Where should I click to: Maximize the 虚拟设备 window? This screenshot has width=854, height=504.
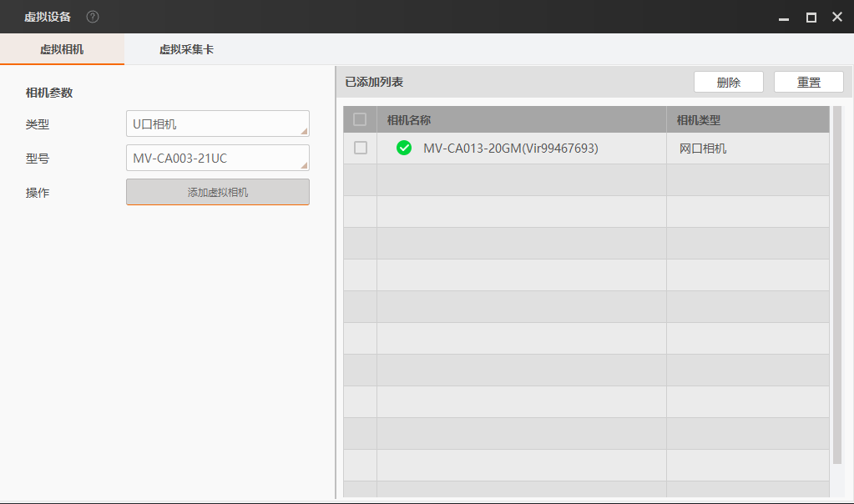coord(811,18)
